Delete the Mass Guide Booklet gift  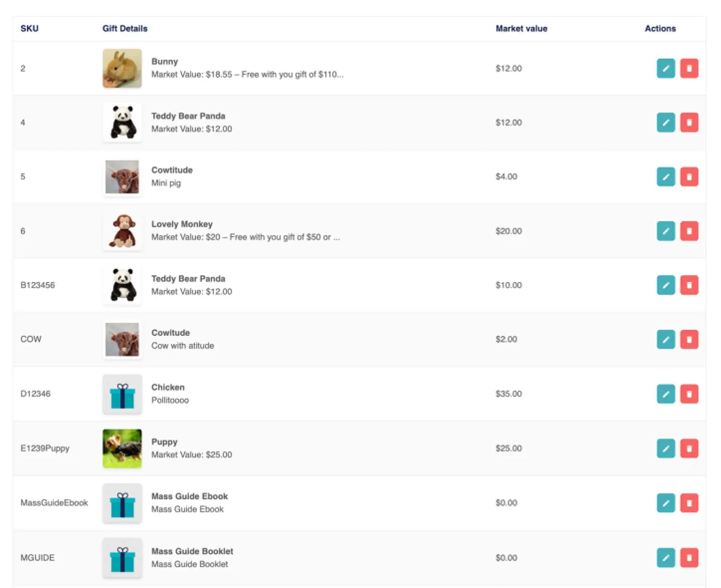(x=689, y=558)
